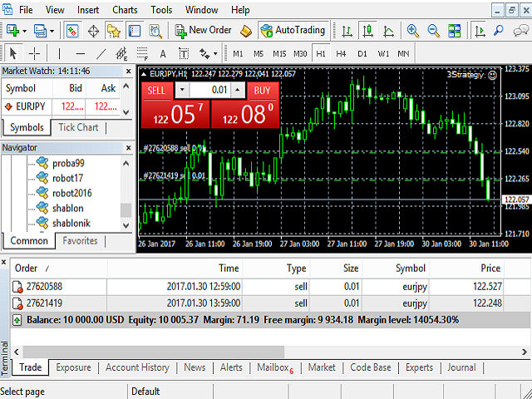Switch to M1 timeframe
The height and width of the screenshot is (399, 532).
(238, 53)
